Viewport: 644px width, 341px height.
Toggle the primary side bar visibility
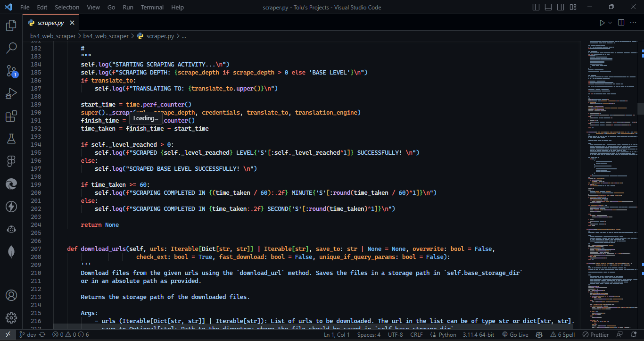[x=536, y=7]
